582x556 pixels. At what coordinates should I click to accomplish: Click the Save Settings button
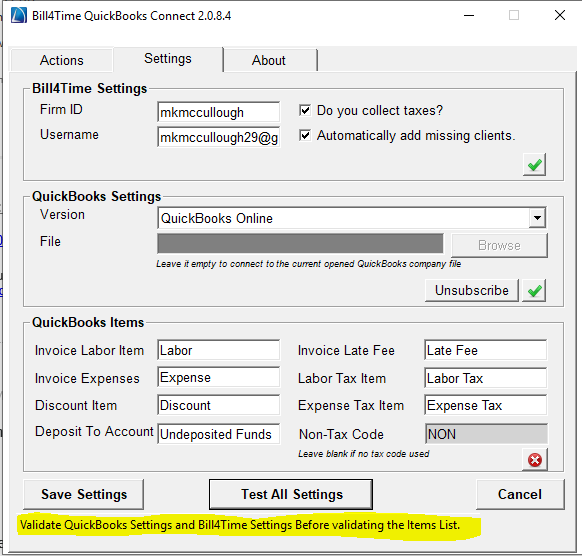click(84, 494)
